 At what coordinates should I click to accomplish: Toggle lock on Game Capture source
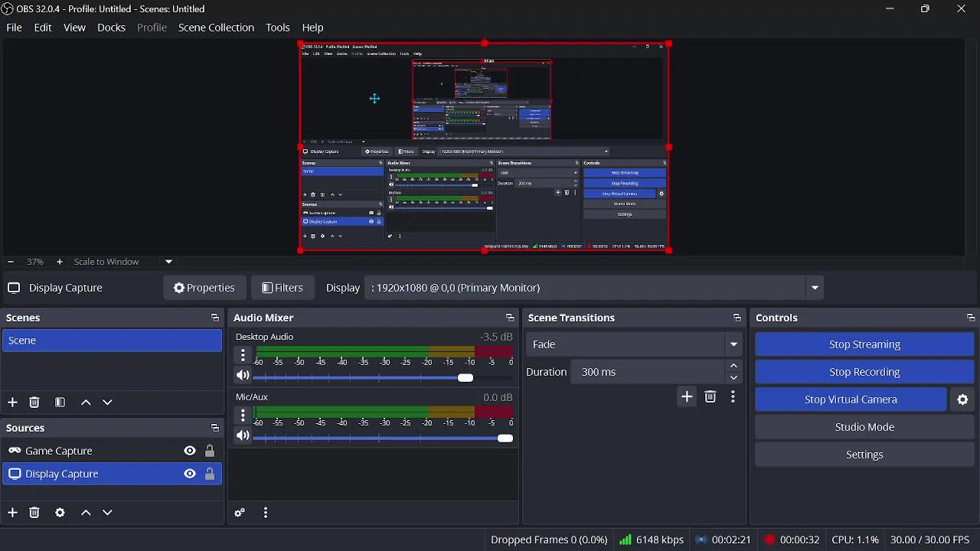[210, 451]
